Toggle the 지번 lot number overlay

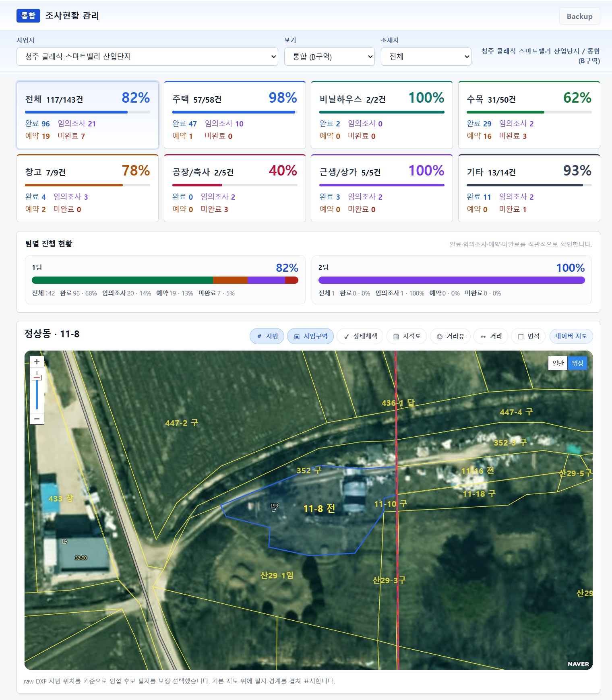pos(267,336)
